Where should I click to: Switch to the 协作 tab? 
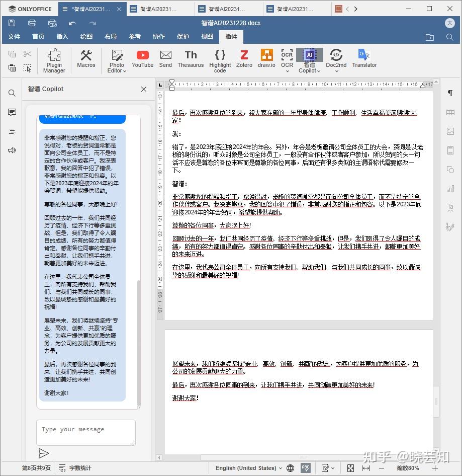click(159, 37)
